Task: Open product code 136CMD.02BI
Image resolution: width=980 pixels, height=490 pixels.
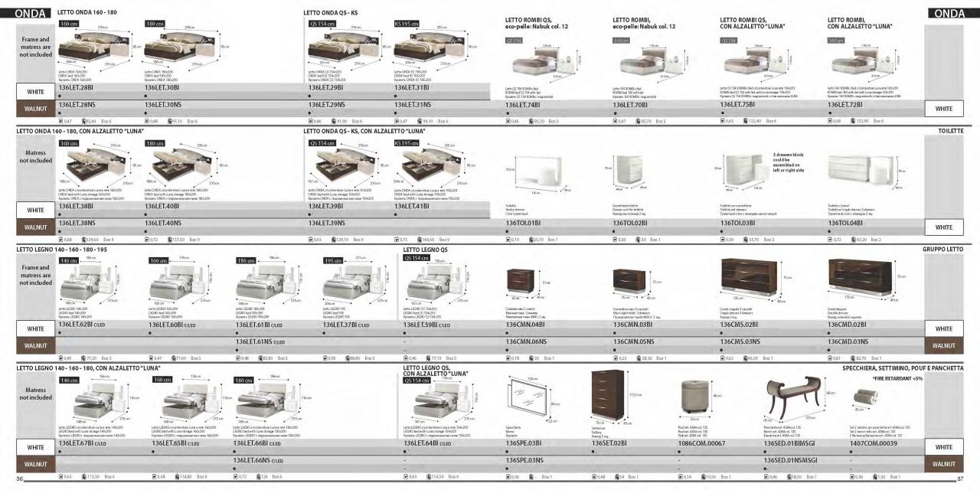Action: [x=849, y=325]
